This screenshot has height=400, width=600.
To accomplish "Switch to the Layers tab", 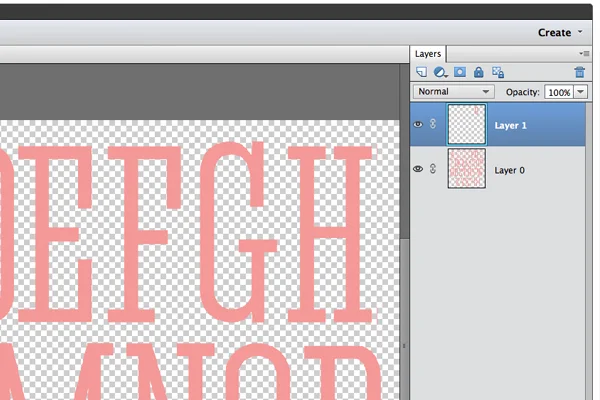I will pyautogui.click(x=428, y=54).
